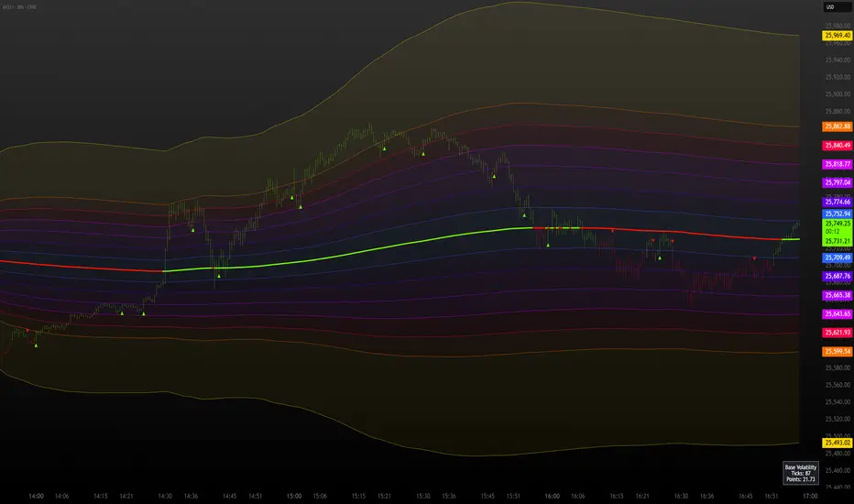The height and width of the screenshot is (504, 854).
Task: Click the green 25,731.21 basis label
Action: coord(838,241)
